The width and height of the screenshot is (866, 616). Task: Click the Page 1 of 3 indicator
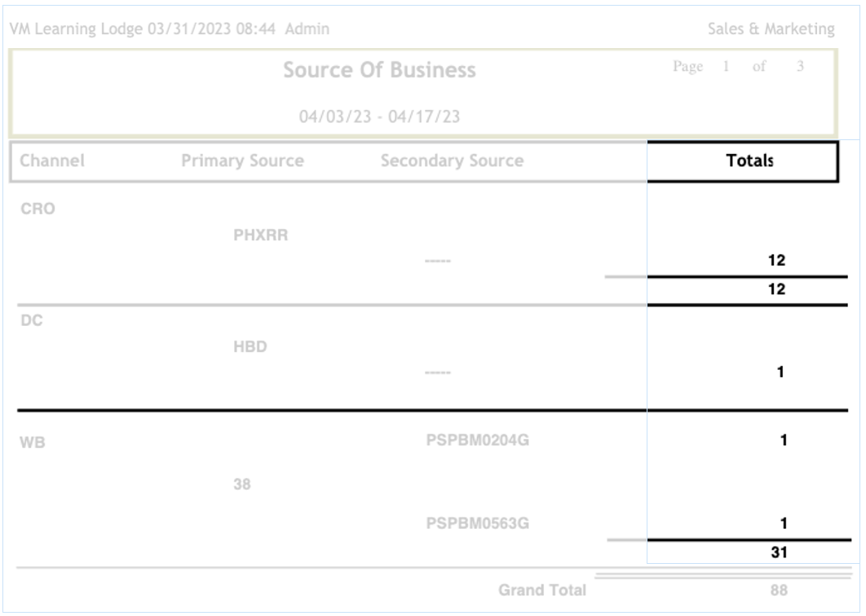point(738,67)
